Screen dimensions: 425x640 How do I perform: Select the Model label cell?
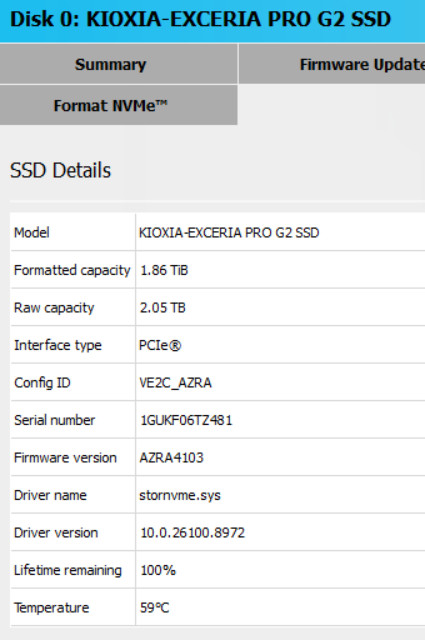pyautogui.click(x=32, y=233)
